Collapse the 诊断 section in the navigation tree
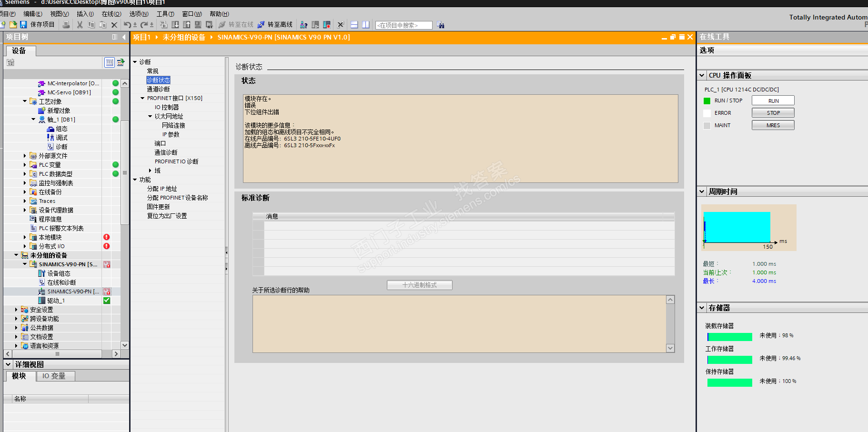This screenshot has height=432, width=868. pyautogui.click(x=135, y=62)
